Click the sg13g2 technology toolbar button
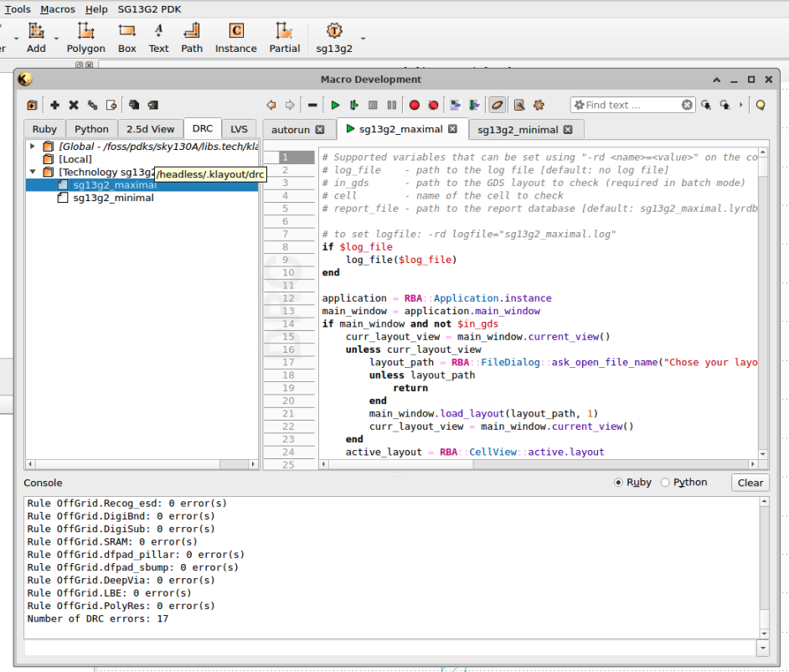Image resolution: width=789 pixels, height=672 pixels. (x=334, y=39)
